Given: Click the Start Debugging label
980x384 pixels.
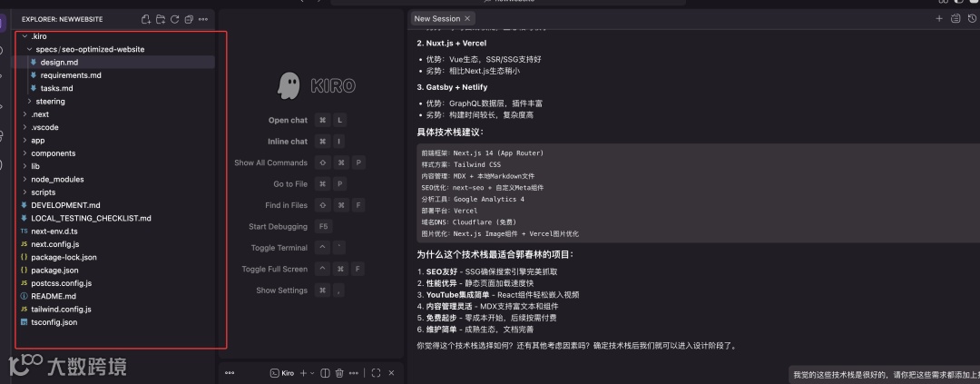Looking at the screenshot, I should (x=279, y=226).
